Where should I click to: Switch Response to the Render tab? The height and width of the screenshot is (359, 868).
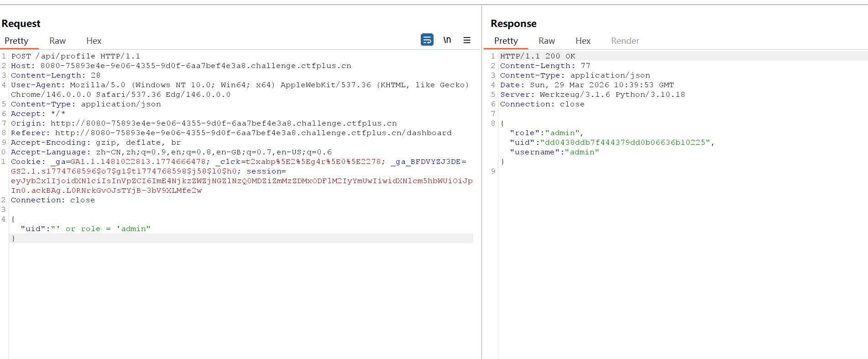[x=625, y=41]
